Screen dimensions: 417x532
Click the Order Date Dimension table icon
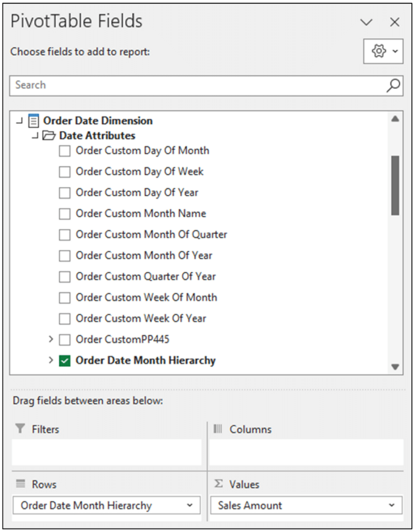33,120
